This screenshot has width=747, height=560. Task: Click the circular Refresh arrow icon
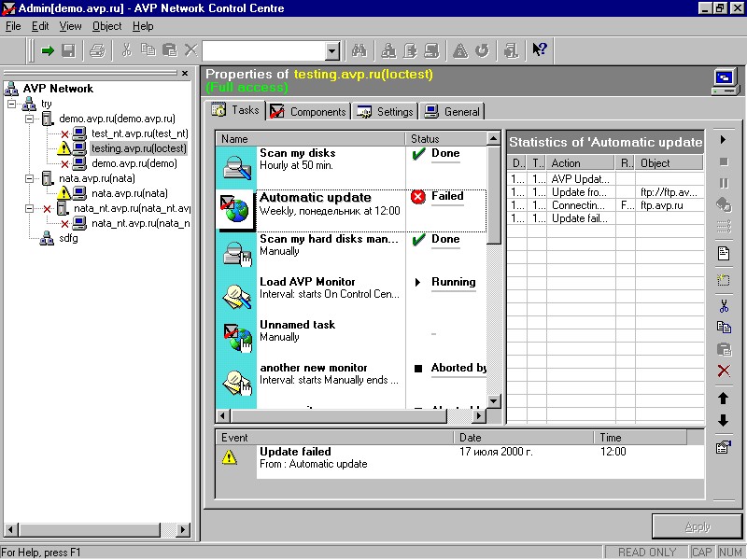(482, 50)
